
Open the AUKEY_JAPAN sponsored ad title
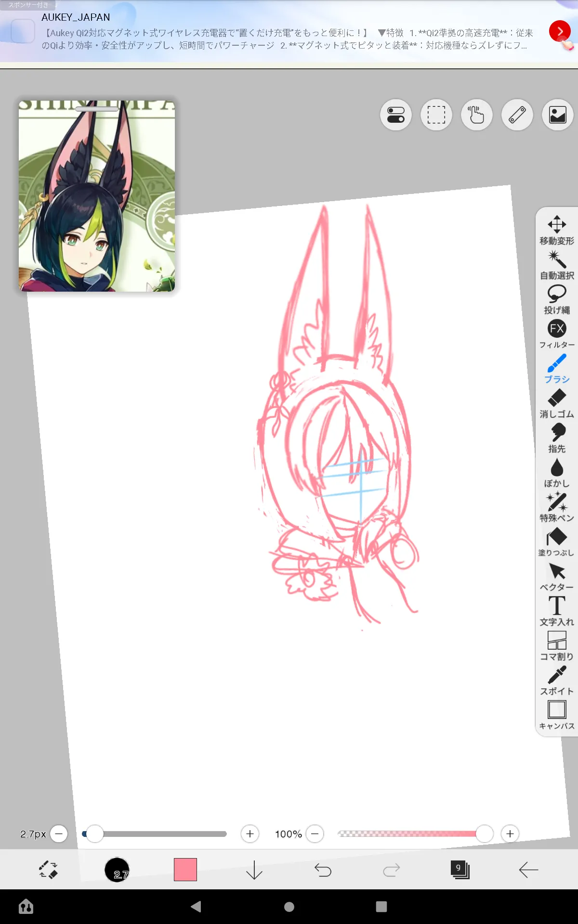point(76,17)
